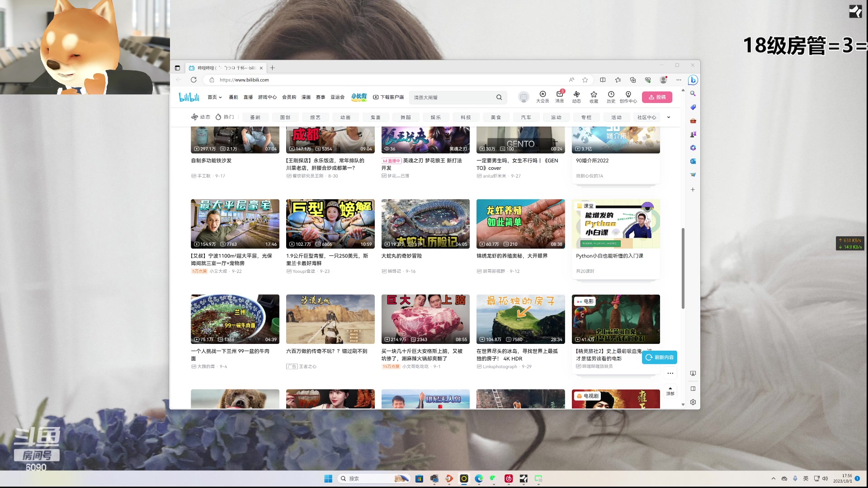Select the 社区中心 category tab

pyautogui.click(x=646, y=117)
